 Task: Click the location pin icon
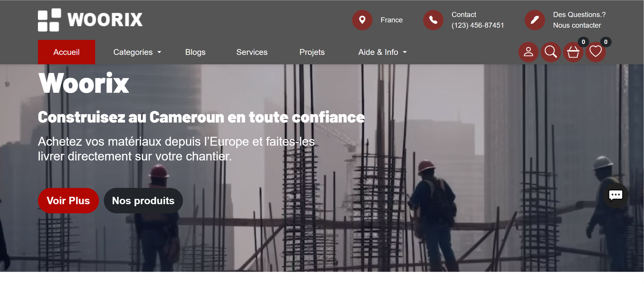pos(362,20)
